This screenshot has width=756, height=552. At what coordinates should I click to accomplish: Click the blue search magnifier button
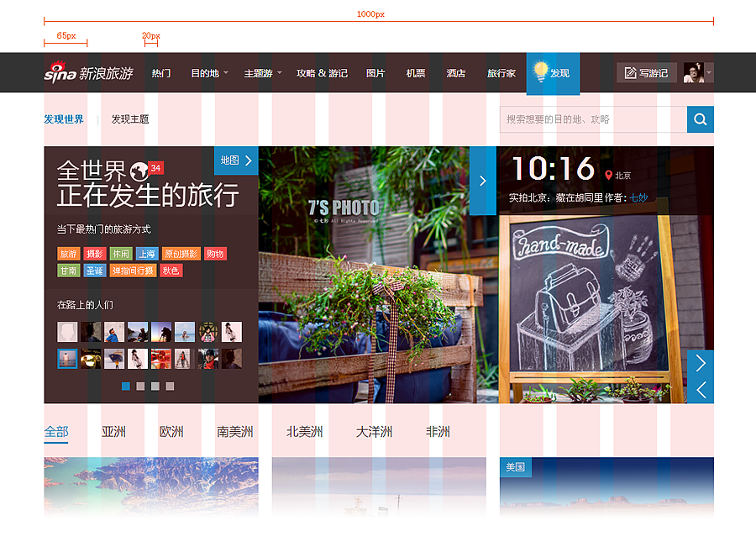701,119
